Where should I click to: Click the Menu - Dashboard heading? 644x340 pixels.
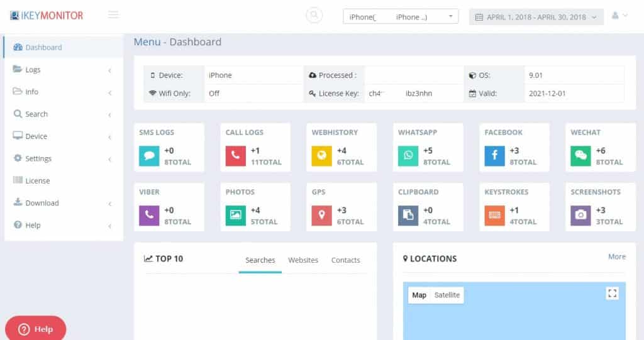177,42
